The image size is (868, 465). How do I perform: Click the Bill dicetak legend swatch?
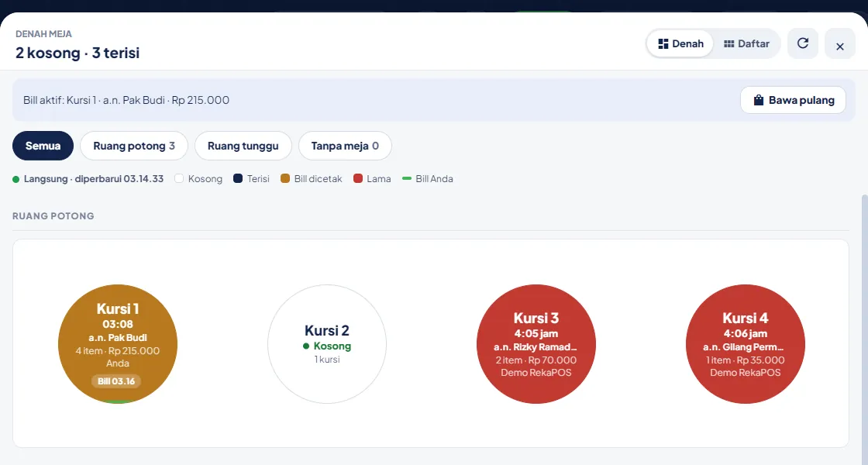point(285,178)
